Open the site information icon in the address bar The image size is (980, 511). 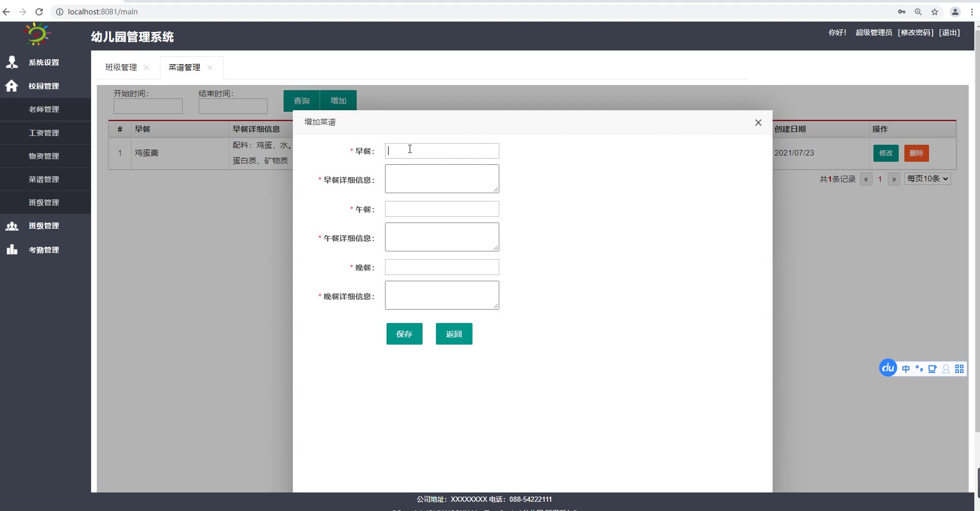point(60,12)
